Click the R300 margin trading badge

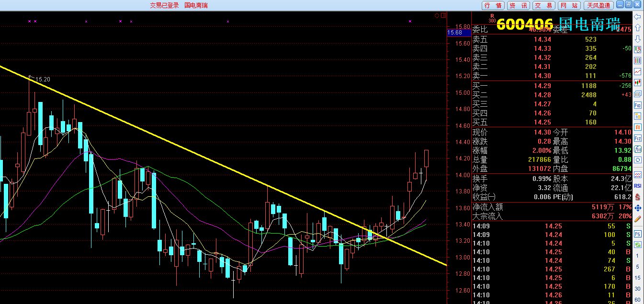click(x=492, y=18)
